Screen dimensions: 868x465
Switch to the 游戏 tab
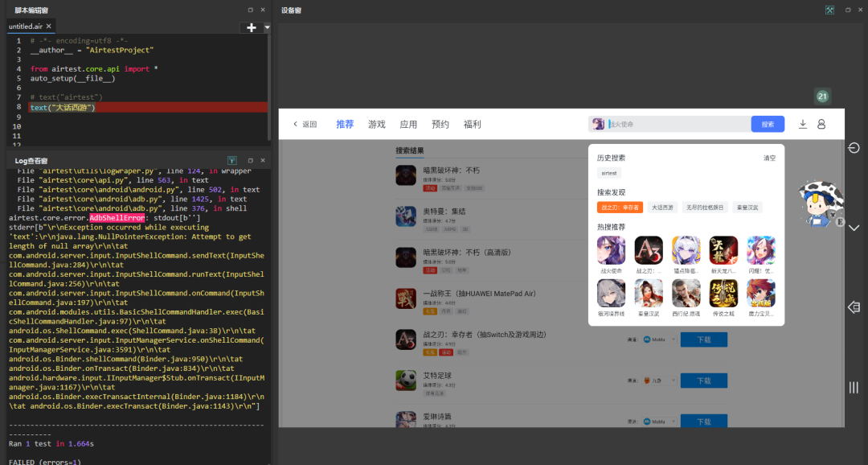tap(376, 124)
